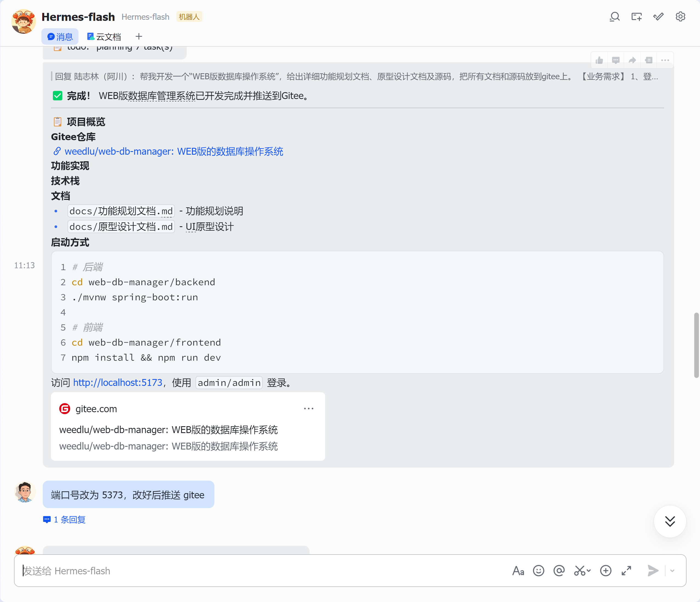
Task: Open the tasks checkmark icon in the header
Action: coord(658,16)
